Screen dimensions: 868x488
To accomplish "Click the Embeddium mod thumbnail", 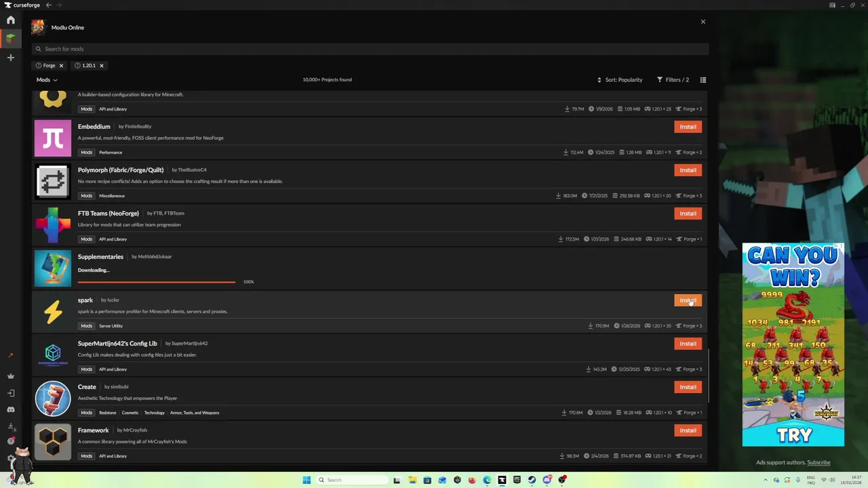I will click(x=53, y=138).
